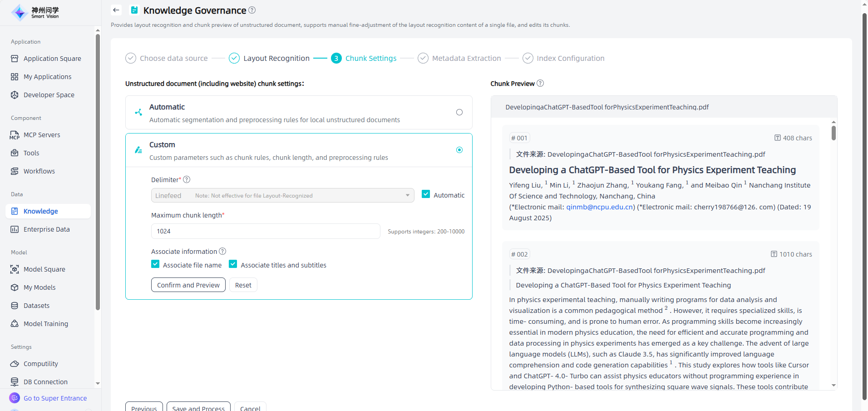This screenshot has height=411, width=868.
Task: Toggle Associate titles and subtitles checkbox
Action: tap(233, 264)
